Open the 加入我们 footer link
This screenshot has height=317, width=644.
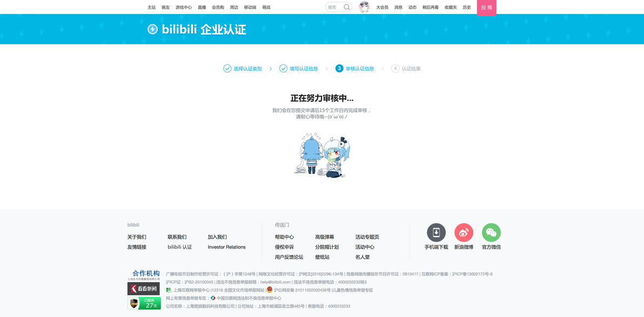click(217, 237)
